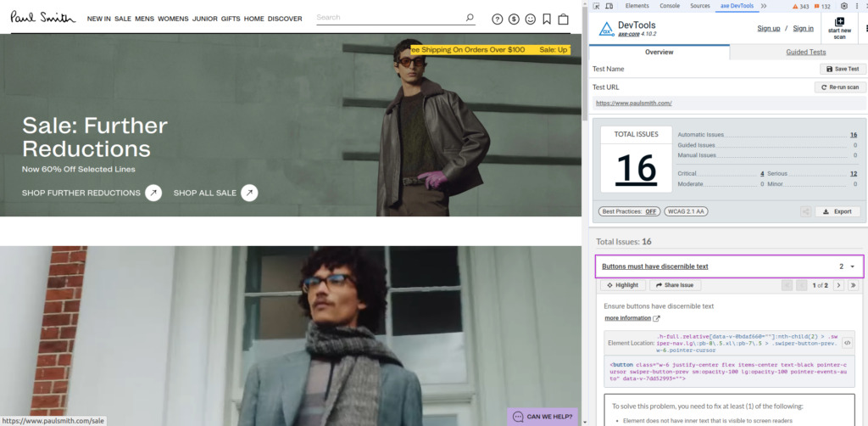Click the Save Test button
The height and width of the screenshot is (426, 868).
click(x=843, y=70)
